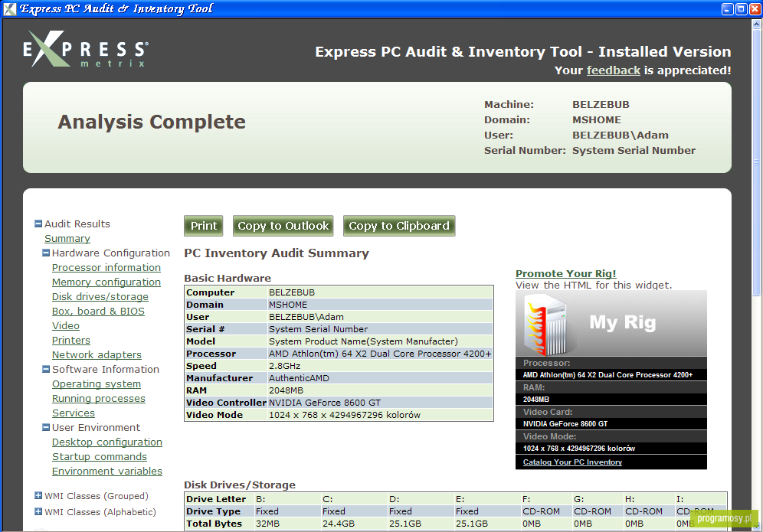
Task: Click My Rig widget NVIDIA GeForce 8600 GT
Action: (565, 423)
